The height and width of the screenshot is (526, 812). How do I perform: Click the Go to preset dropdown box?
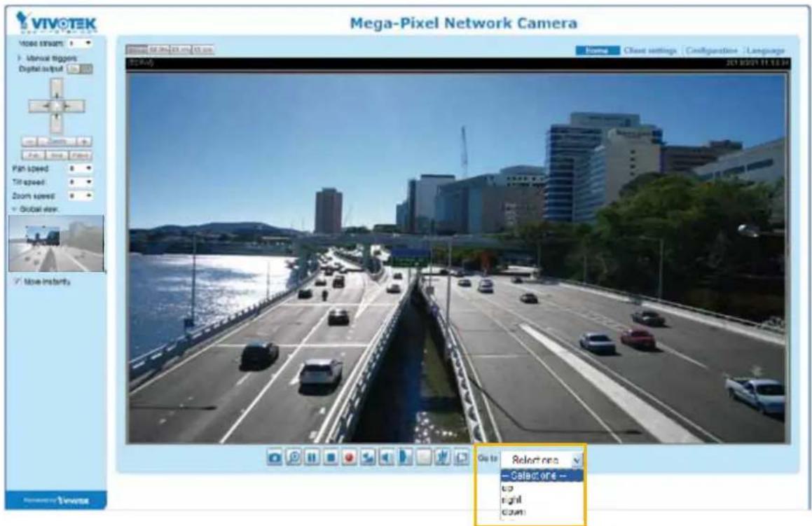point(542,459)
